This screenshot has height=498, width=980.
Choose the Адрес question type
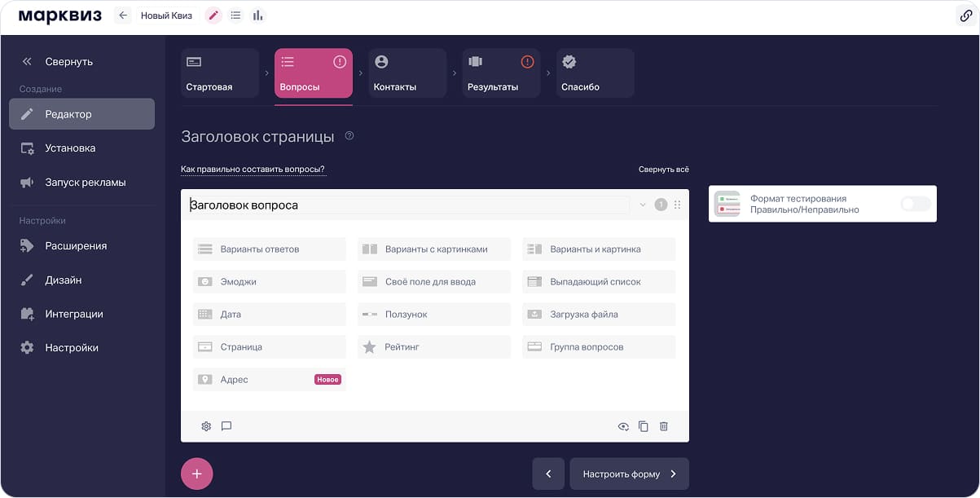tap(270, 380)
